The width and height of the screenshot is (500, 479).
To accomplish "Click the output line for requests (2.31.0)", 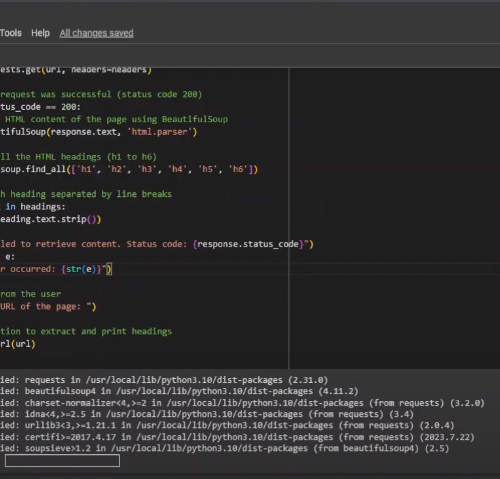I will [164, 380].
